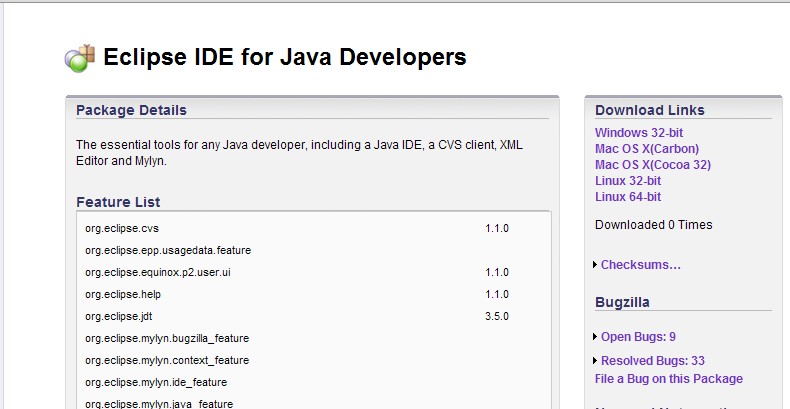Click the Eclipse IDE for Java Developers title
Viewport: 790px width, 409px height.
(x=285, y=57)
